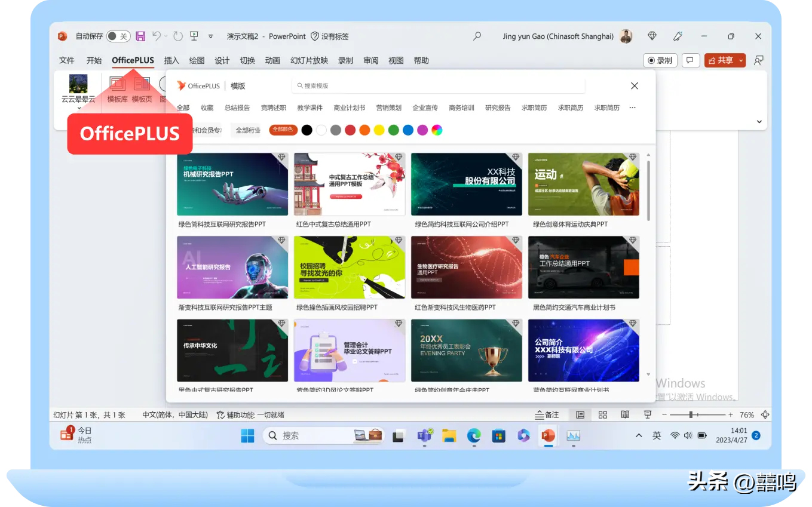The width and height of the screenshot is (812, 507).
Task: Click the Windows Start button
Action: 247,435
